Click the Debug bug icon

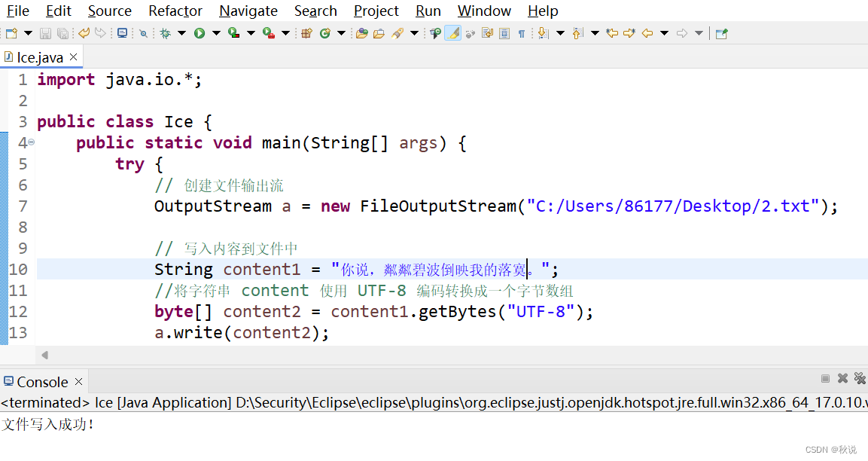pos(165,34)
